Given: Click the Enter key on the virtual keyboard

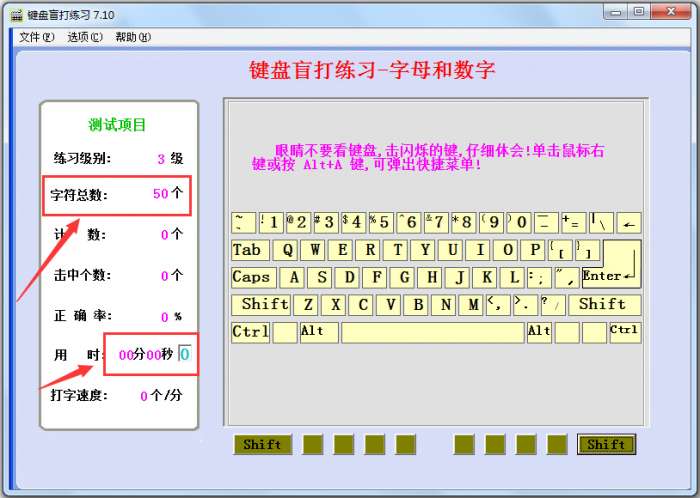Looking at the screenshot, I should (611, 264).
